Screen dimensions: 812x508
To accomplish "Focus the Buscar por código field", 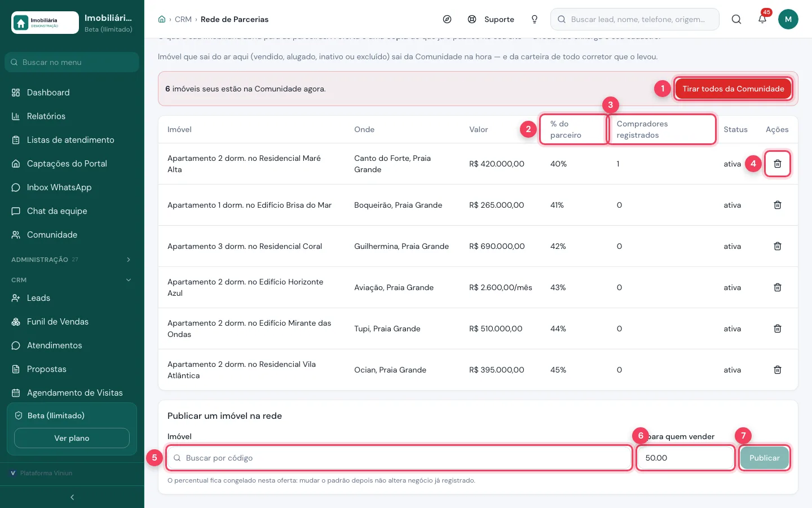I will click(399, 458).
